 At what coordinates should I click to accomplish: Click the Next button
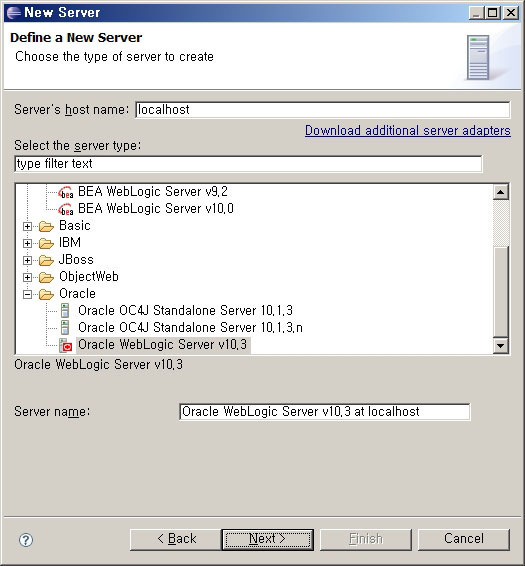[x=268, y=539]
